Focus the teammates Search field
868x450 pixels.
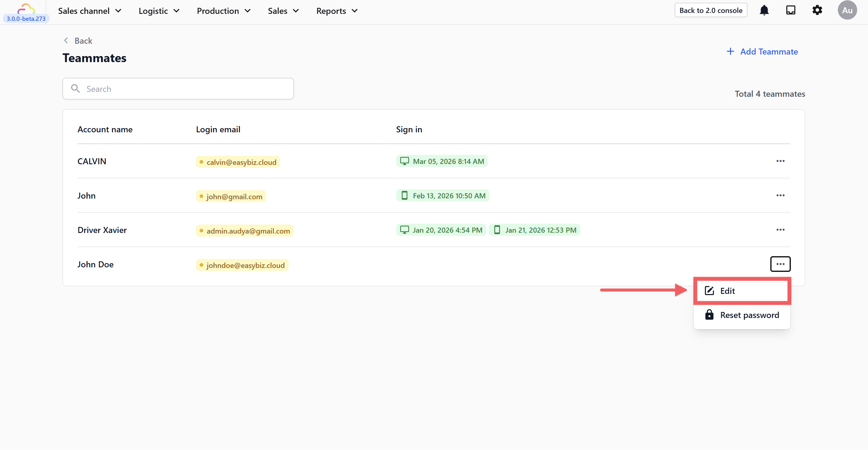click(178, 89)
